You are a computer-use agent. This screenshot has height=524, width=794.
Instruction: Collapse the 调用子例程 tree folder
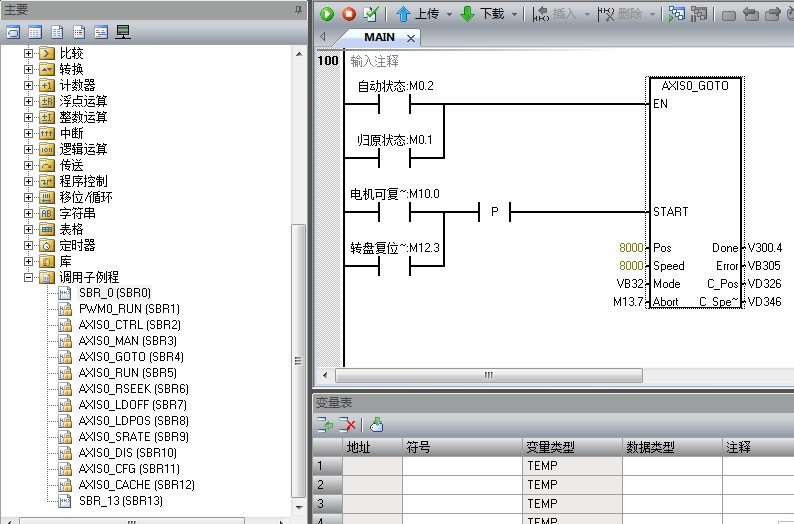pos(29,277)
